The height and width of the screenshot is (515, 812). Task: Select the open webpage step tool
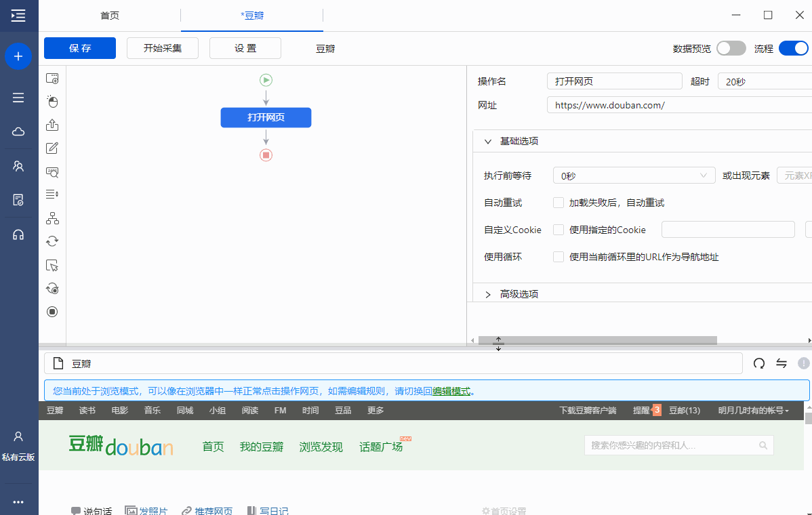coord(52,79)
